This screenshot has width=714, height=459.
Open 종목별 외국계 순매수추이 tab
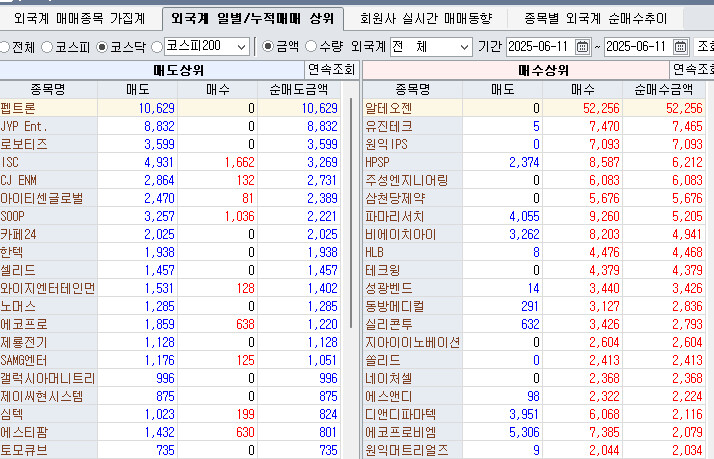(595, 19)
